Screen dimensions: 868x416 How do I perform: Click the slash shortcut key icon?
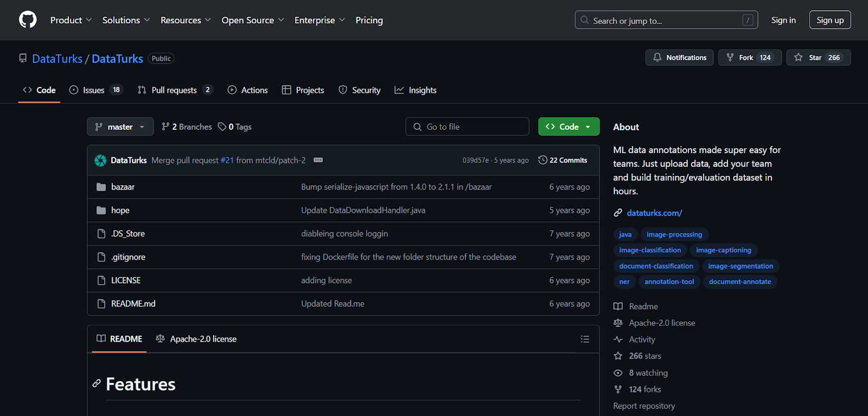click(x=748, y=20)
